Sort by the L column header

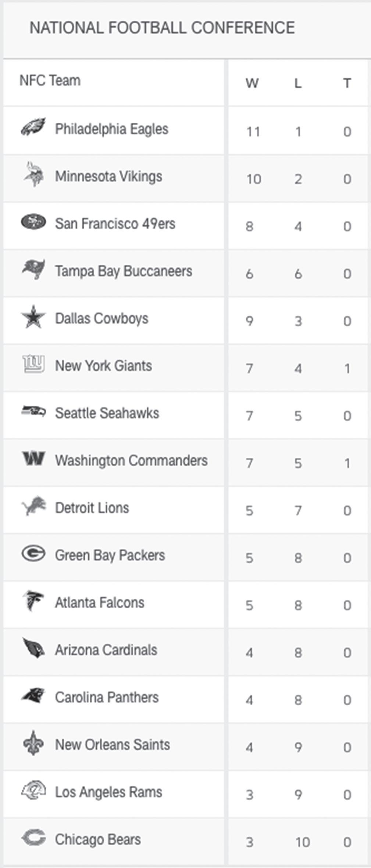tap(298, 83)
